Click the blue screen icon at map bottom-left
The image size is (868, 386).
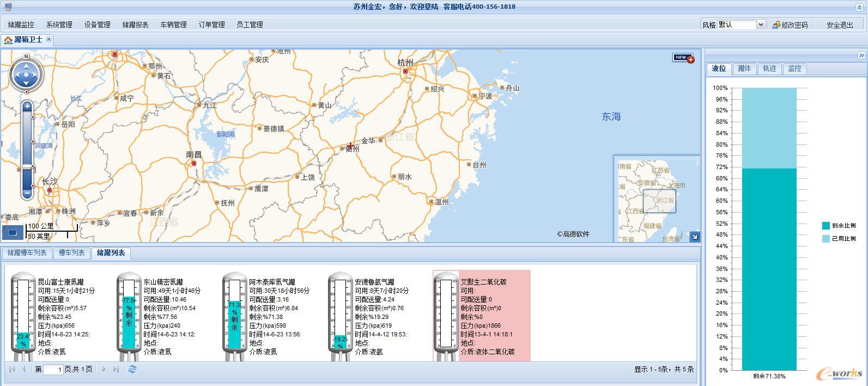tap(13, 233)
